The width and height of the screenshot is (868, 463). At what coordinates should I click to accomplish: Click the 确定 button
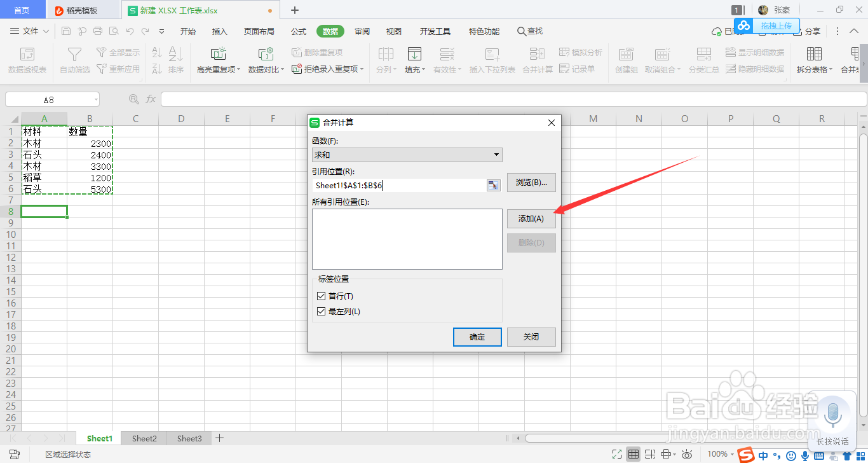[x=477, y=337]
